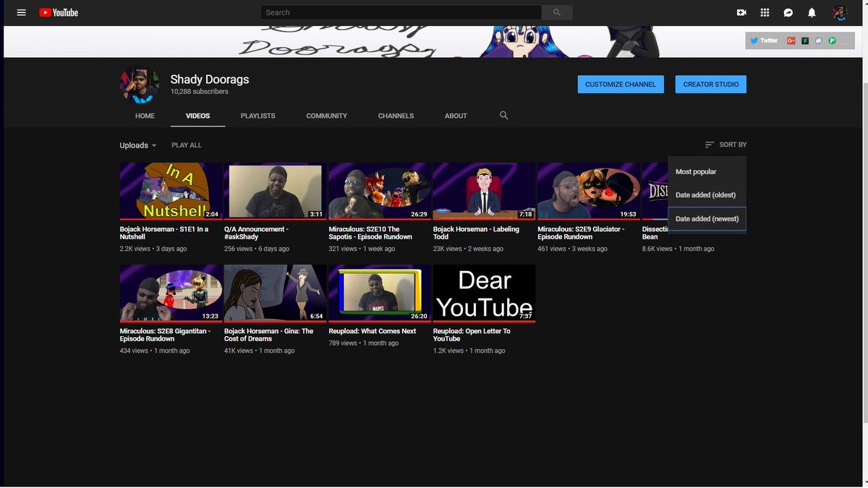Click CREATOR STUDIO button
868x488 pixels.
[711, 85]
